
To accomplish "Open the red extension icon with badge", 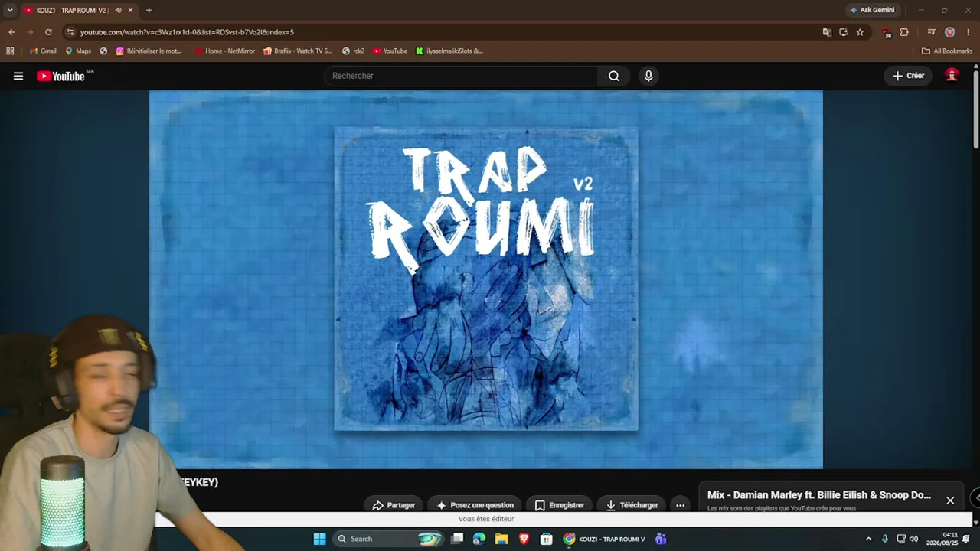I will tap(887, 32).
